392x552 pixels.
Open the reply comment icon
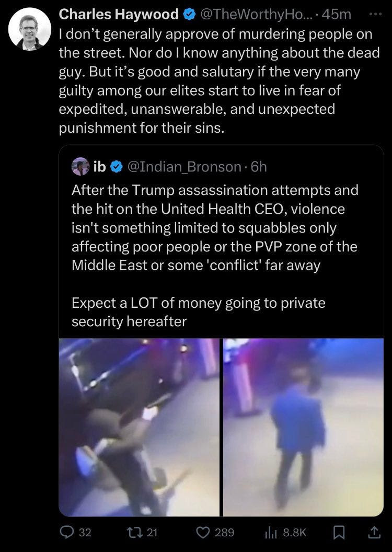click(66, 532)
